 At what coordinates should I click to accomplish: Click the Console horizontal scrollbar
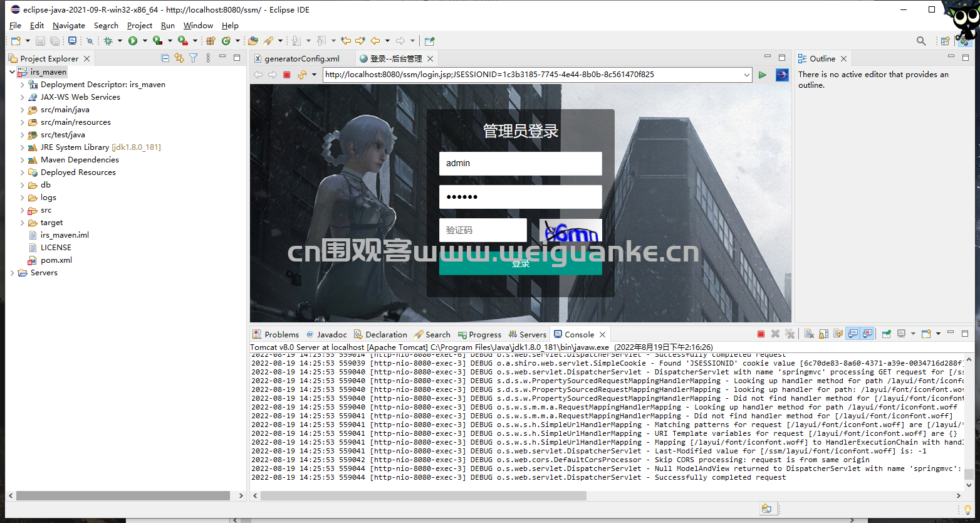click(423, 495)
